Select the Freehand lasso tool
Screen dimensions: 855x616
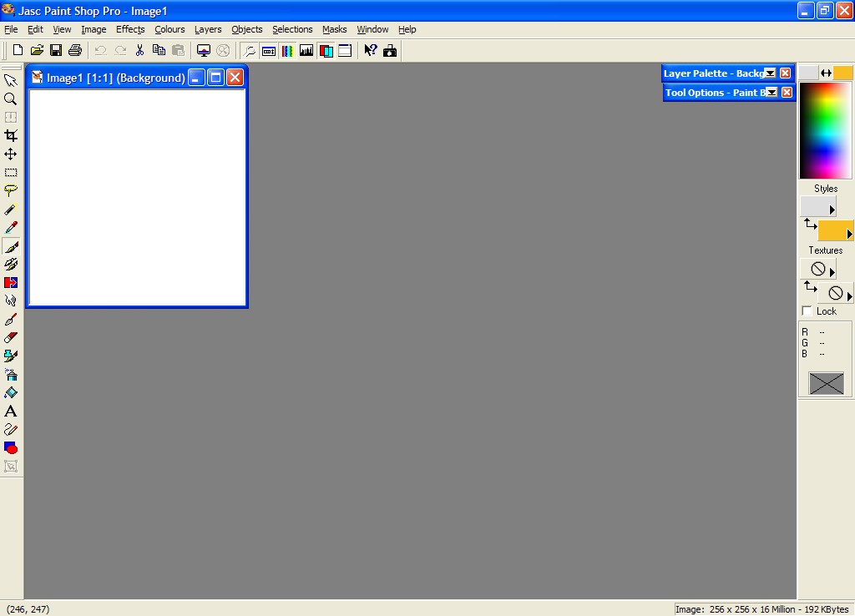[x=10, y=191]
